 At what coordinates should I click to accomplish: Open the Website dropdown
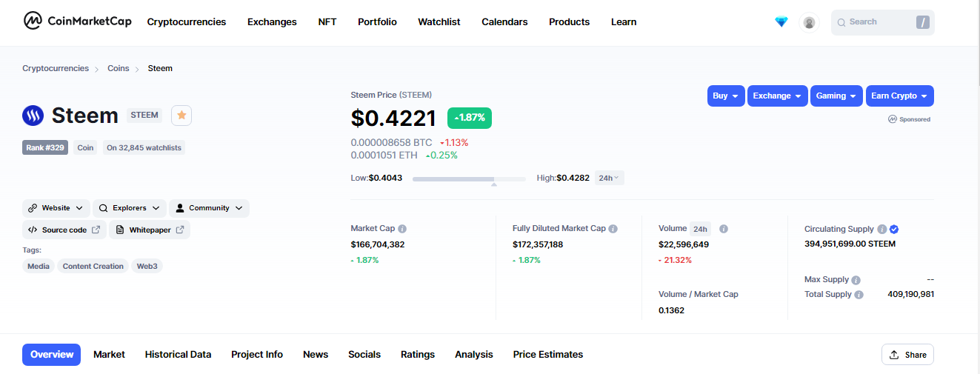coord(56,208)
